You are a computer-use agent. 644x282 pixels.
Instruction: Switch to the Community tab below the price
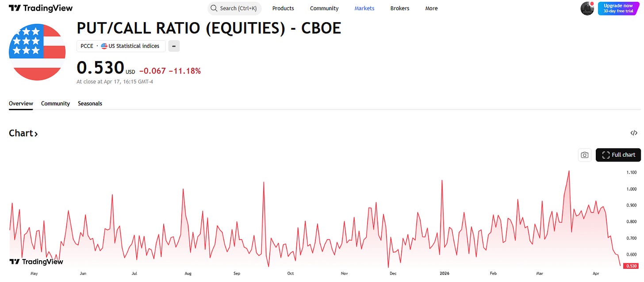(55, 104)
